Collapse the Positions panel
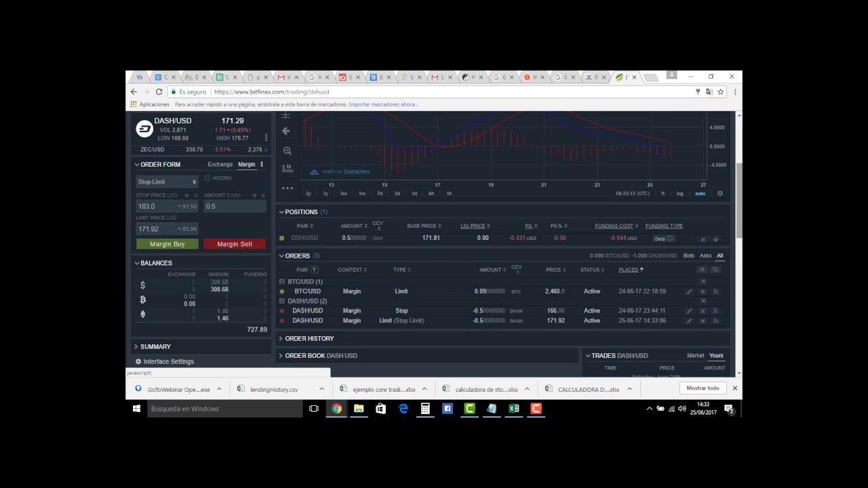This screenshot has width=868, height=488. (x=281, y=212)
